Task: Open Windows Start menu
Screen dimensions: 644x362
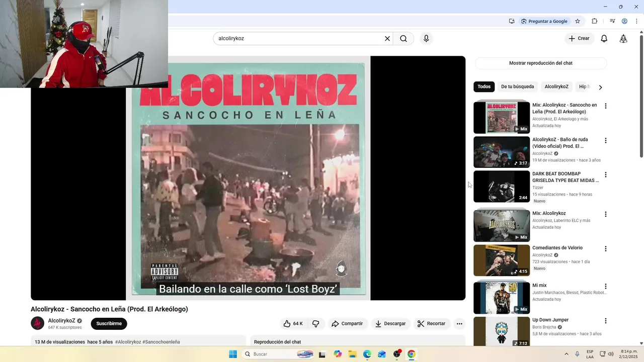Action: click(233, 354)
